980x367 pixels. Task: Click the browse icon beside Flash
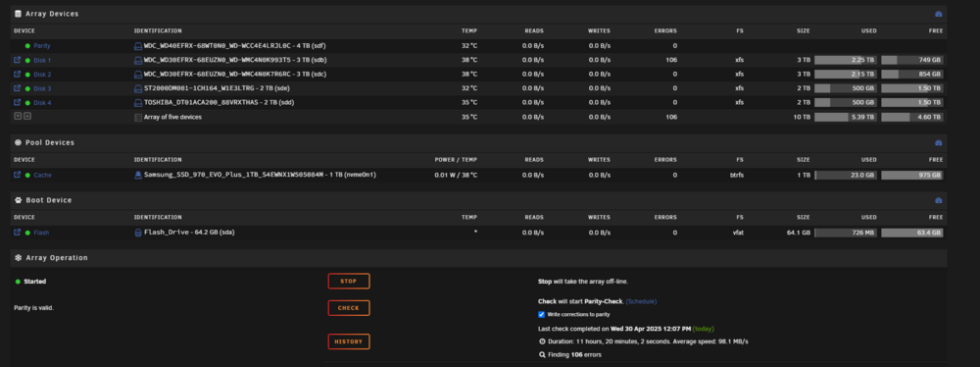pos(17,233)
